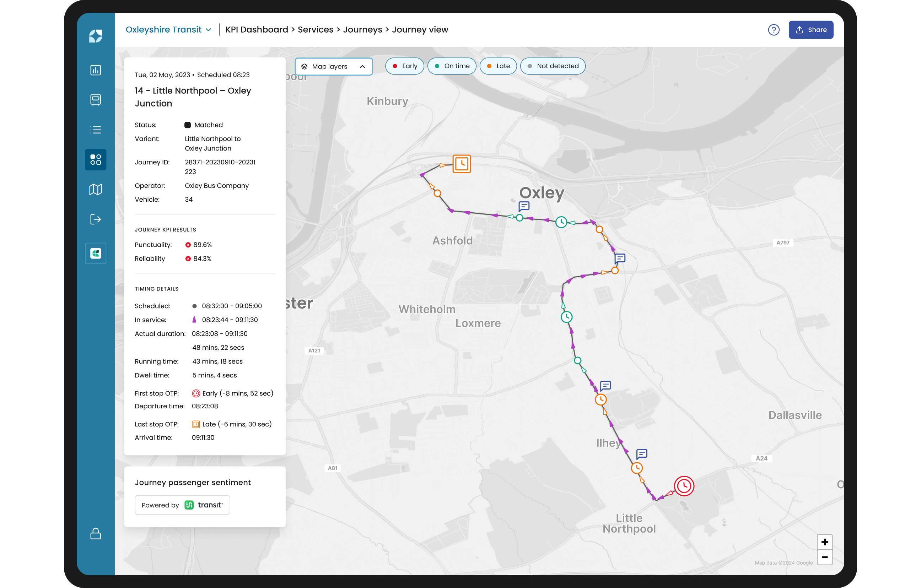Viewport: 921px width, 588px height.
Task: Click orange circle stop right of Oxley green clock
Action: point(599,229)
